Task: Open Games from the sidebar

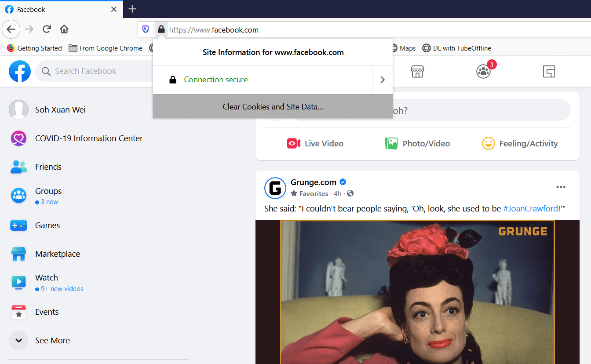Action: 47,225
